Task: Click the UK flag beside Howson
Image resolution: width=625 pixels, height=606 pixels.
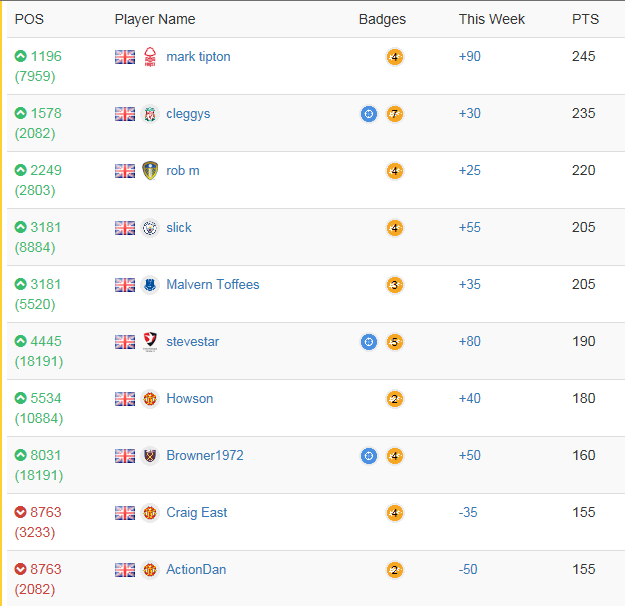Action: [125, 399]
